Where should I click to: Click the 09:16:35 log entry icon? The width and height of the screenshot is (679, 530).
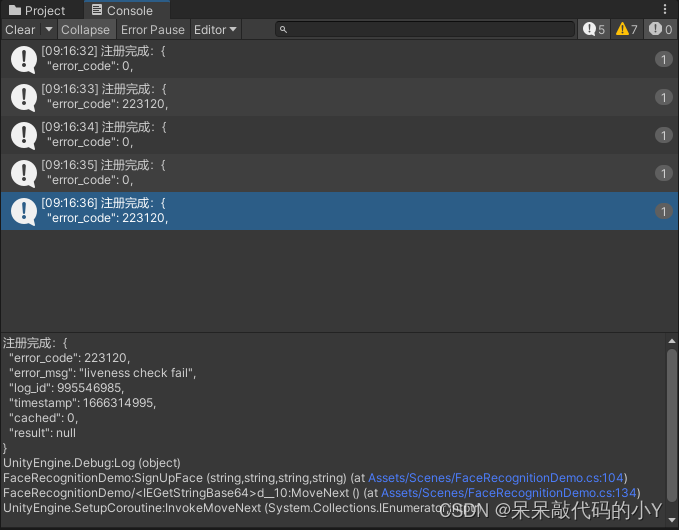click(x=24, y=173)
